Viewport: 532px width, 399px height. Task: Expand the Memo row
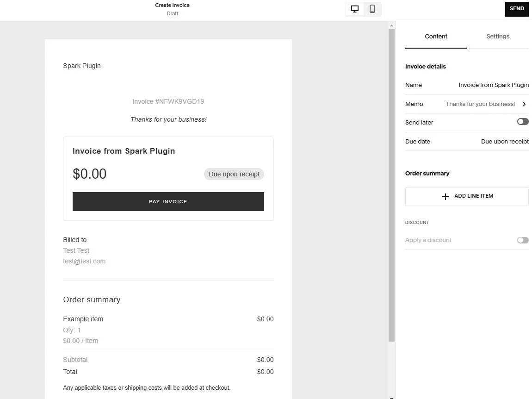point(467,104)
